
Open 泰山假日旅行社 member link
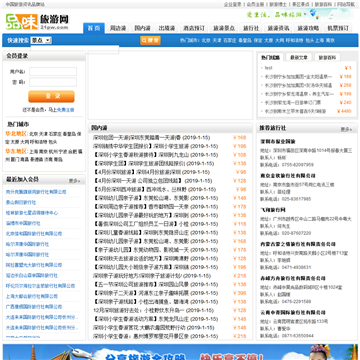click(x=21, y=202)
